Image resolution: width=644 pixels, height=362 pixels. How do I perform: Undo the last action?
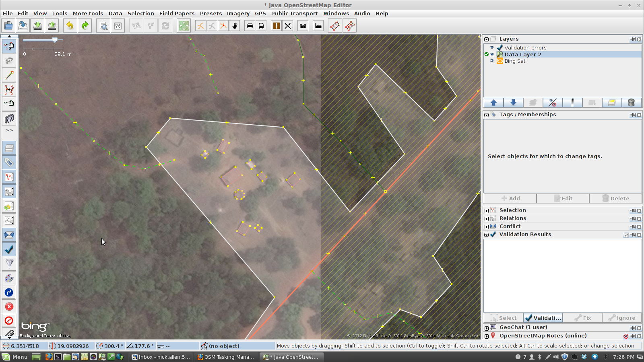70,26
